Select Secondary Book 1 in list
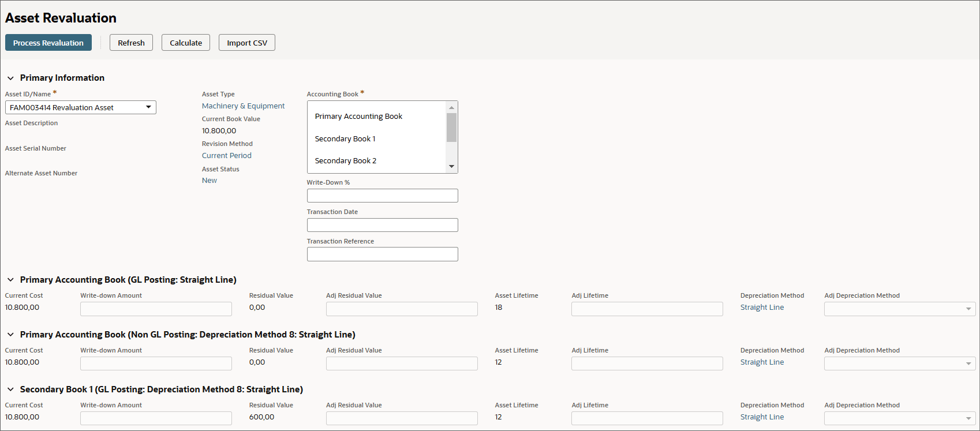The height and width of the screenshot is (431, 980). pyautogui.click(x=345, y=138)
